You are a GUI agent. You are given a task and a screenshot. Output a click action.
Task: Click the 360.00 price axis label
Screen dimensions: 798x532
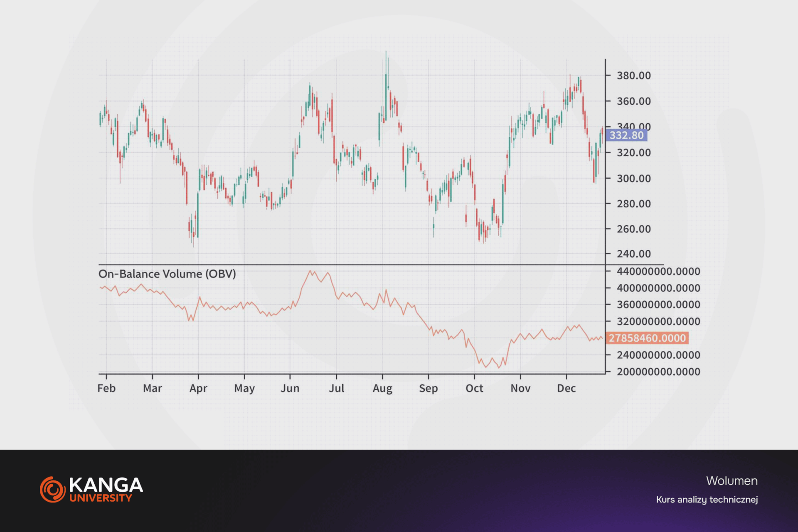[634, 101]
